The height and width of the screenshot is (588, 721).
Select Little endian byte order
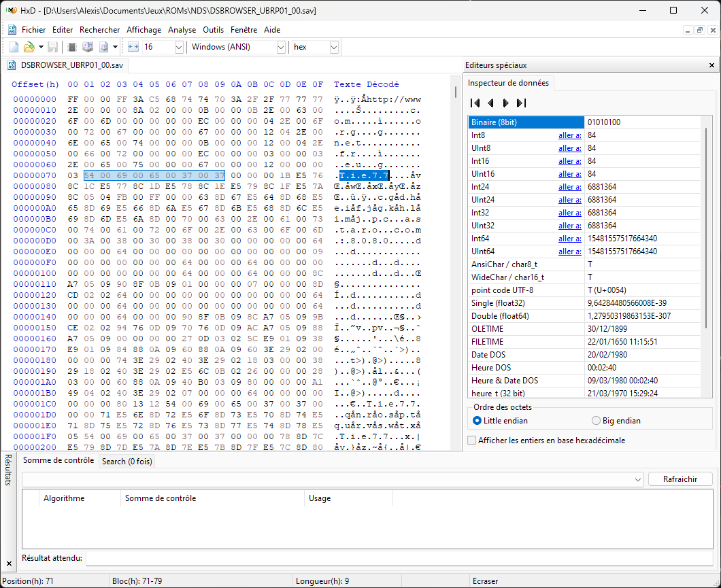[478, 421]
